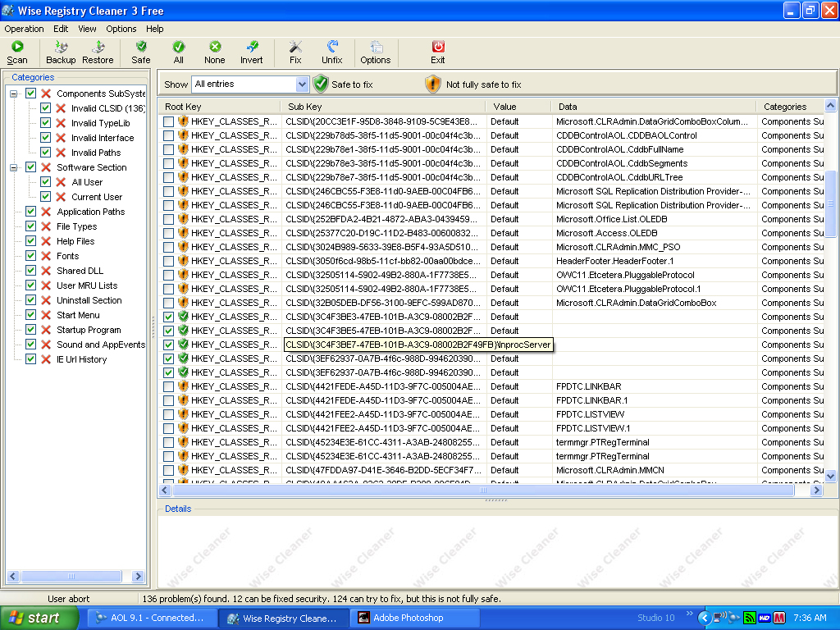Open the Help menu
Viewport: 840px width, 630px height.
[155, 29]
